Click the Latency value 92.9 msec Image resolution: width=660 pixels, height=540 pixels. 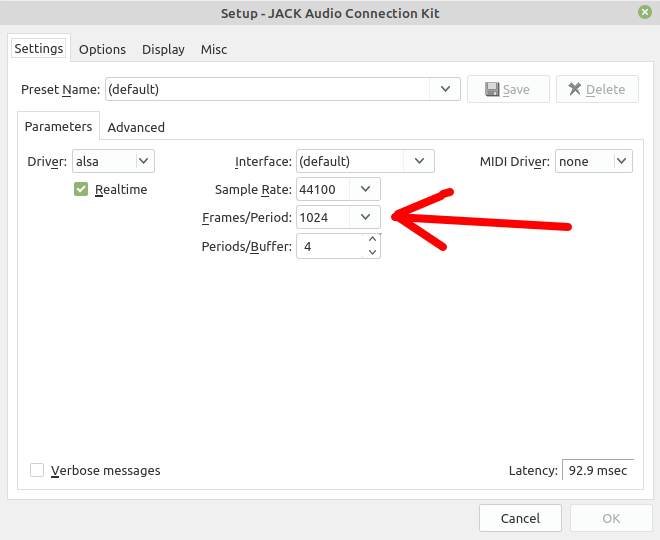pos(598,470)
